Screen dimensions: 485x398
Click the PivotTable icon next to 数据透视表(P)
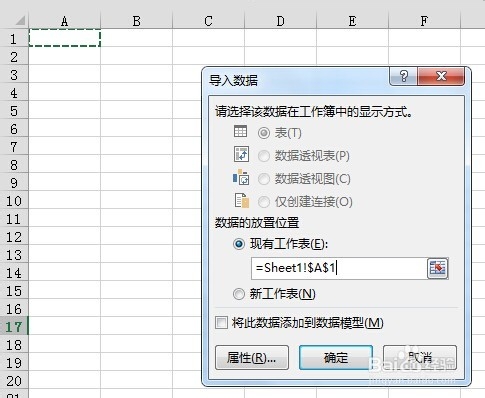[x=241, y=154]
